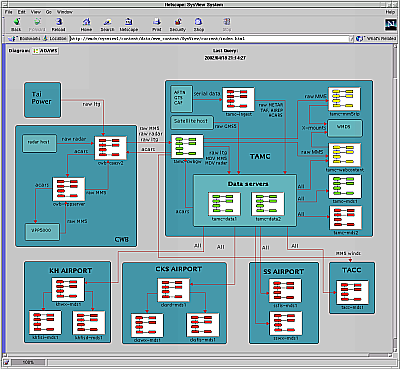The image size is (400, 369).
Task: Click the Satellite host box
Action: click(x=192, y=122)
